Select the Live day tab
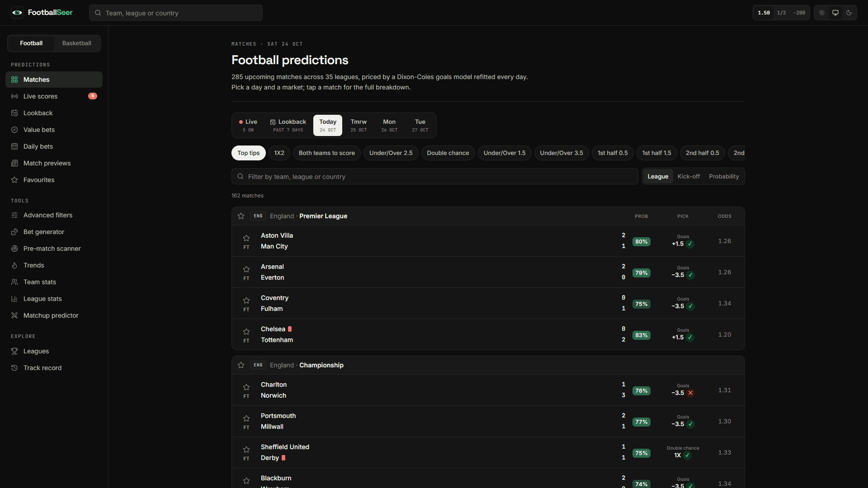The width and height of the screenshot is (868, 488). (248, 125)
